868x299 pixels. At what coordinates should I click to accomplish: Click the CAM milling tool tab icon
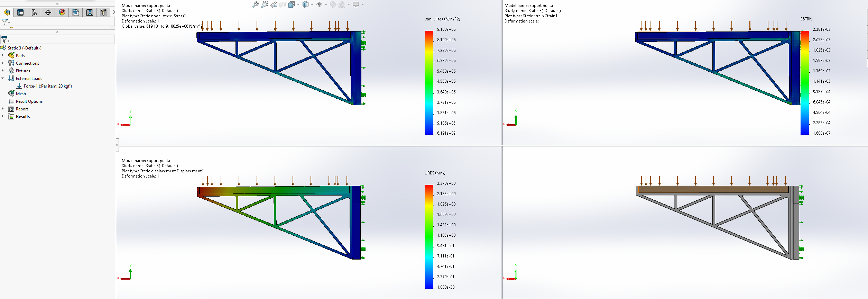pos(103,12)
